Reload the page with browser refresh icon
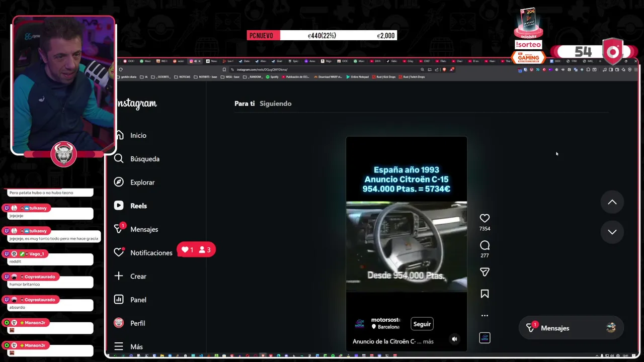The height and width of the screenshot is (362, 644). (121, 69)
